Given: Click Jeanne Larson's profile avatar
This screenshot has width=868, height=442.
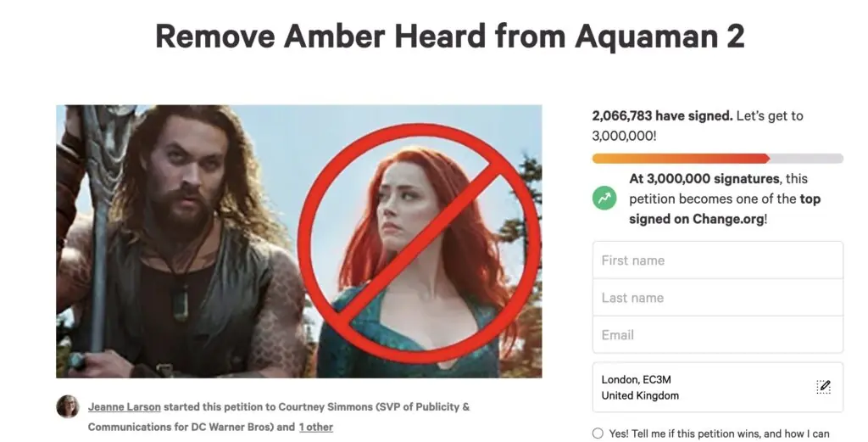Looking at the screenshot, I should (x=67, y=407).
